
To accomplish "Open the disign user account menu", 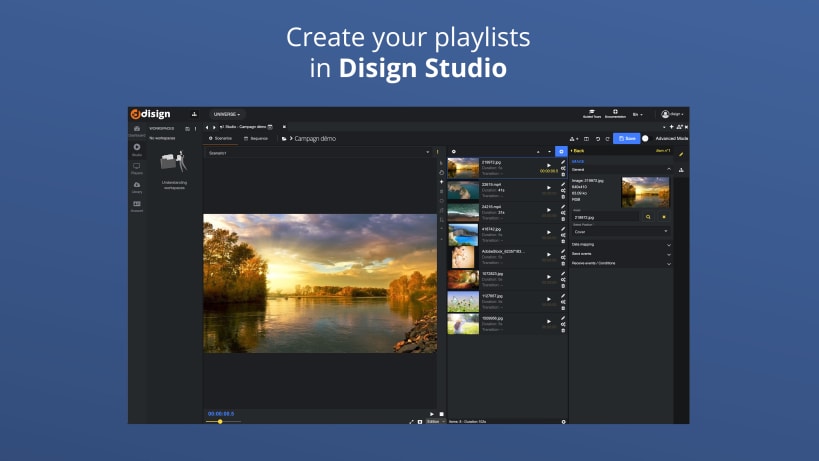I will 672,114.
